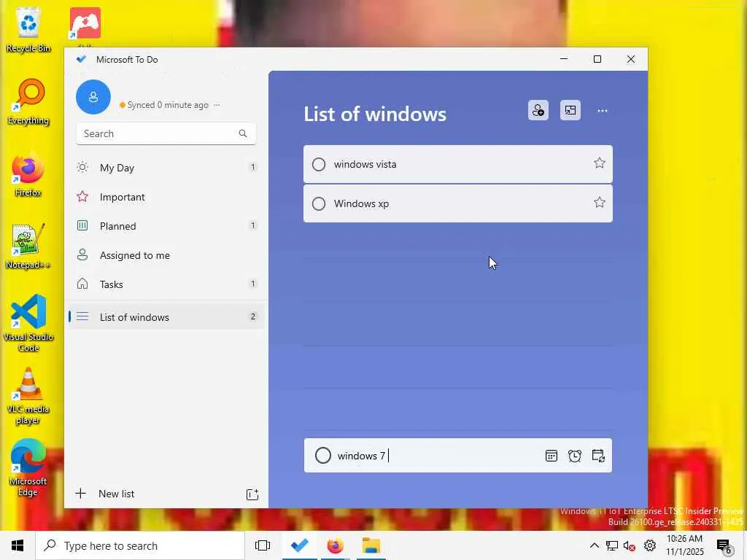The image size is (747, 560).
Task: Show hidden tray icons chevron
Action: click(594, 545)
